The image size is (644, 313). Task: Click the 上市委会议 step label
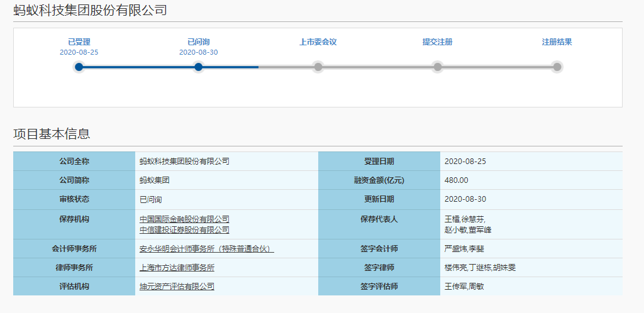pyautogui.click(x=318, y=42)
